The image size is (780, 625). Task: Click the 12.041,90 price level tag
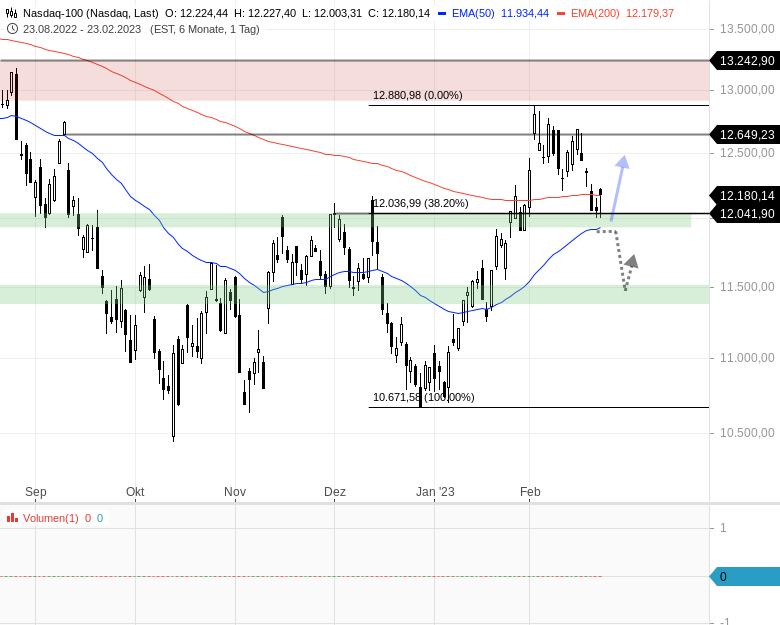tap(745, 213)
